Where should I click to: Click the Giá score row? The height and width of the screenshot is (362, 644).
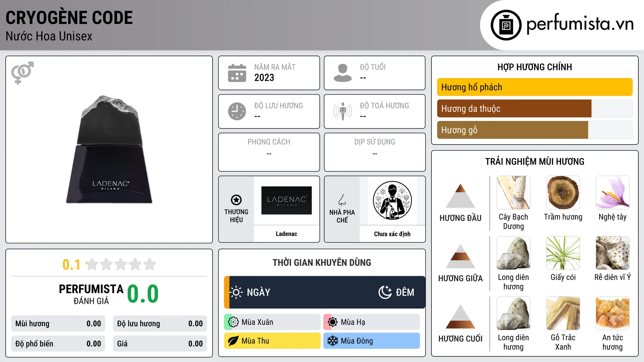160,343
